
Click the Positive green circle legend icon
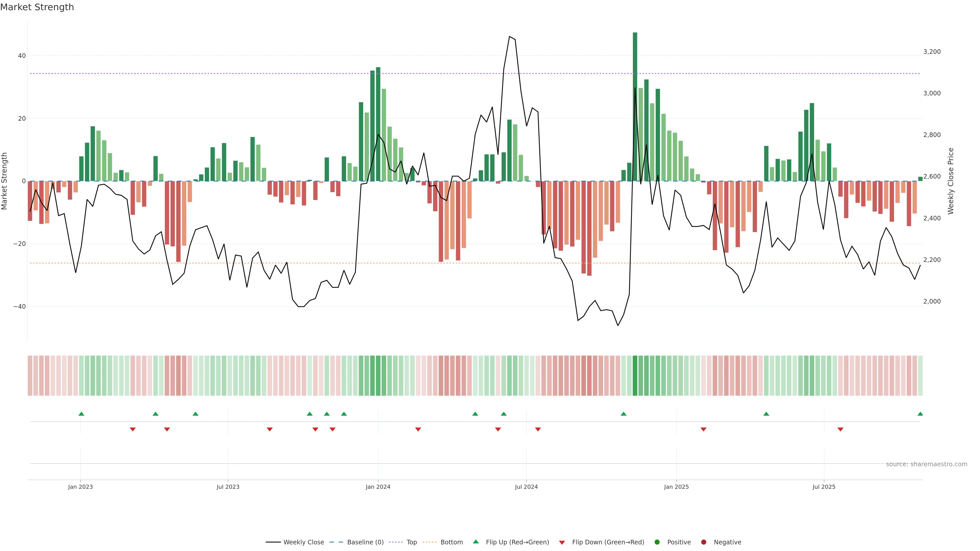click(657, 542)
